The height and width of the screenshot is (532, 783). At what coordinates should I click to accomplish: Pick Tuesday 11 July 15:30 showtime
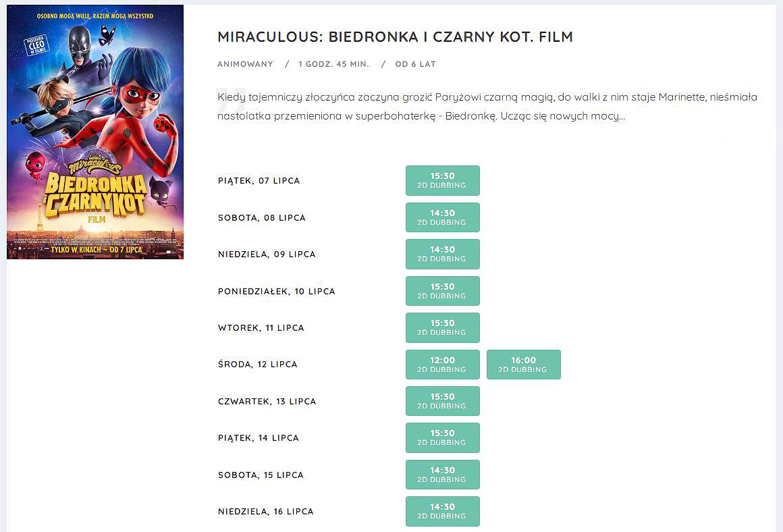click(x=442, y=327)
